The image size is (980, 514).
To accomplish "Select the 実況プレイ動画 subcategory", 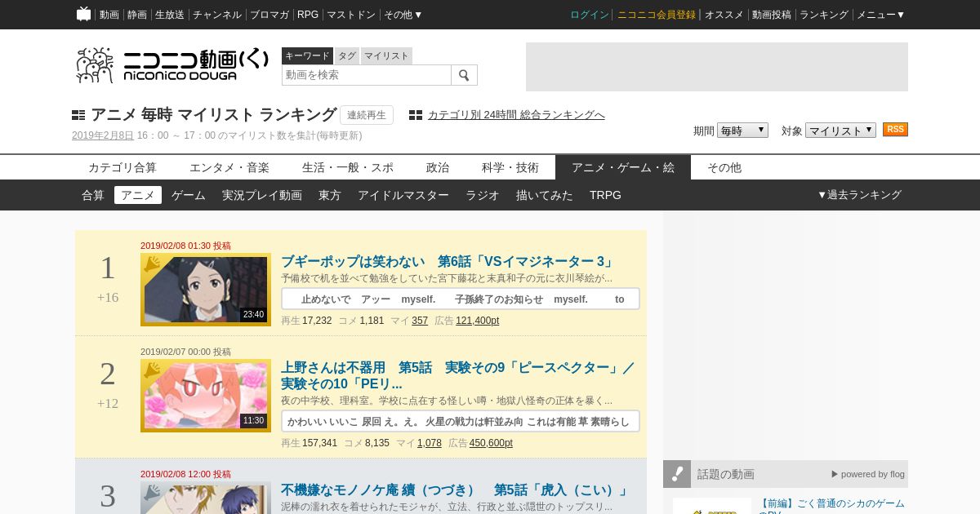I will pos(262,195).
